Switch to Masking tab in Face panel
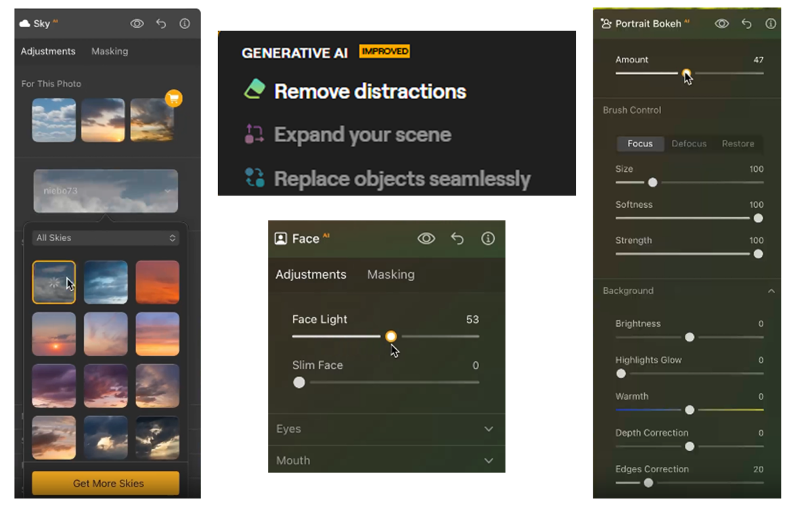Screen dimensions: 812x506 tap(390, 275)
